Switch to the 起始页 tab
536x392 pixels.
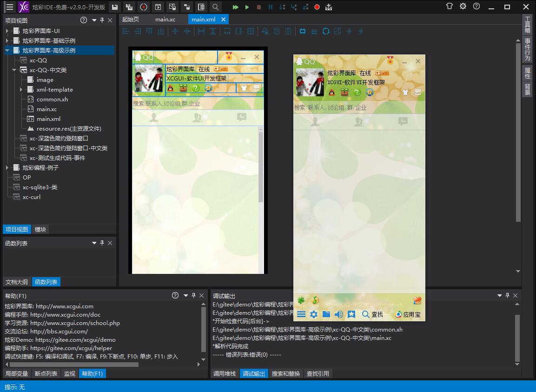[x=131, y=20]
